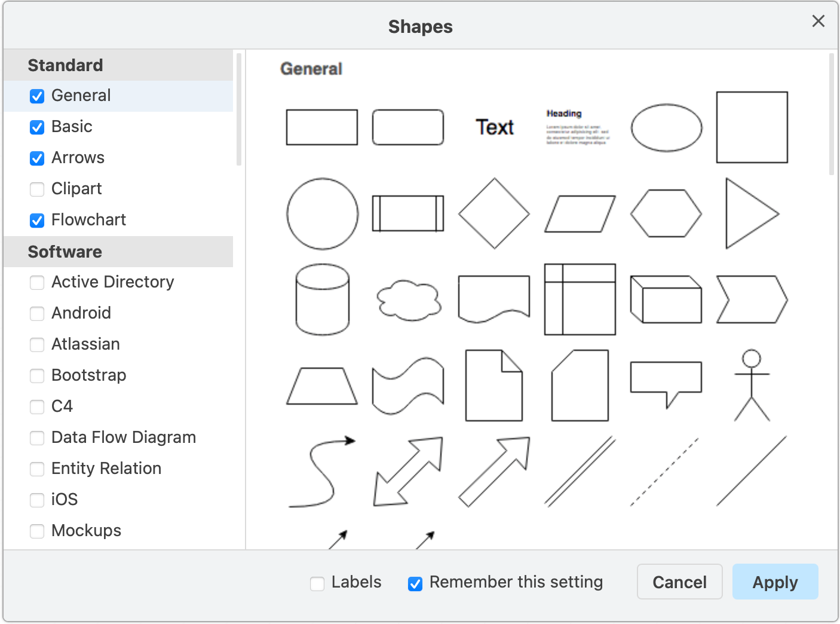Disable the Flowchart shape library

tap(36, 220)
